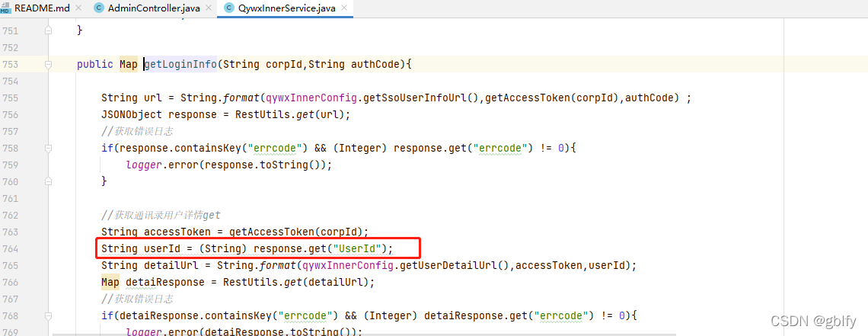Viewport: 868px width, 336px height.
Task: Click the fold end marker at line 760
Action: (48, 181)
